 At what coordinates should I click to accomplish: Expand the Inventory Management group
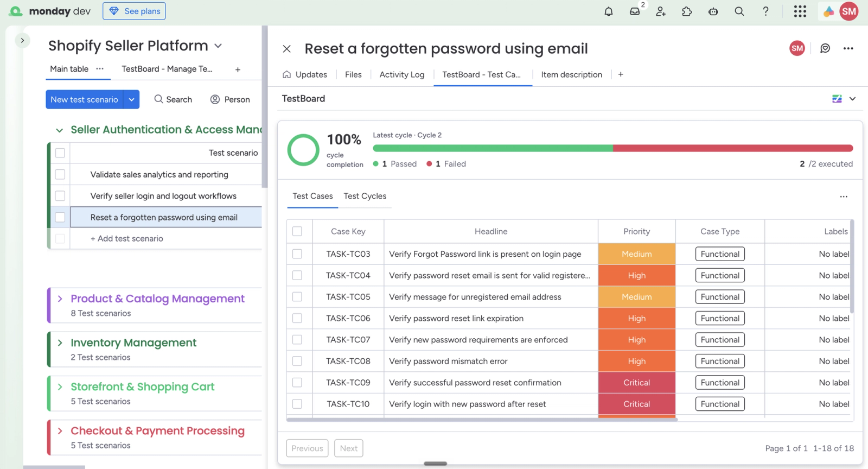coord(60,343)
